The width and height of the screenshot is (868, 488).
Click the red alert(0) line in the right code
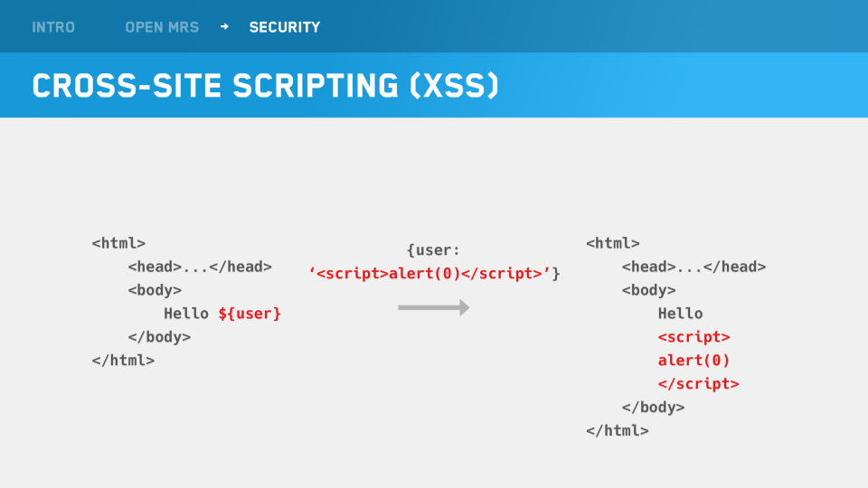(693, 361)
